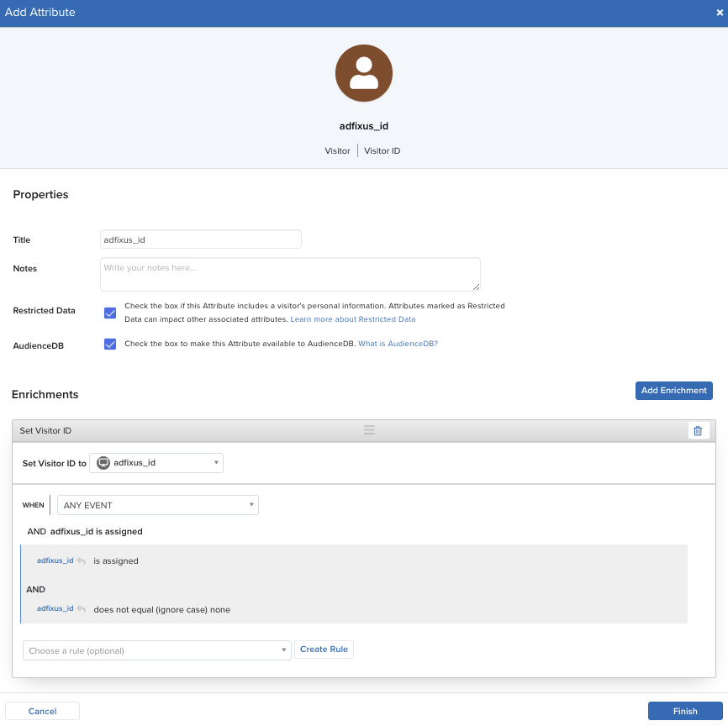Expand the ANY EVENT dropdown
728x726 pixels.
tap(157, 505)
